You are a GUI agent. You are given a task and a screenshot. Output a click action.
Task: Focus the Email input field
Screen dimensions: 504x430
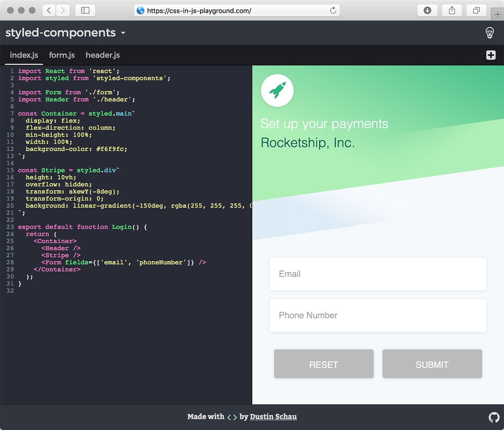[x=378, y=274]
